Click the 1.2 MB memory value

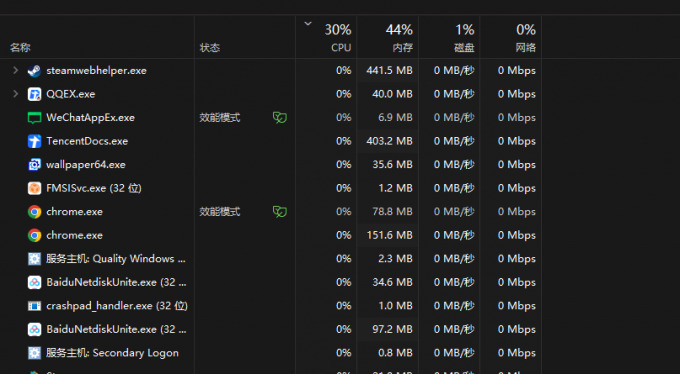395,188
